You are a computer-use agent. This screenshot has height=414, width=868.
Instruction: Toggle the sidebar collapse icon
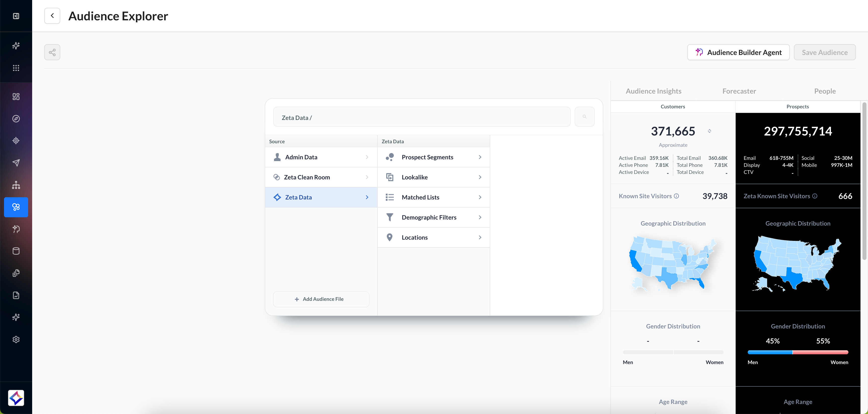16,16
